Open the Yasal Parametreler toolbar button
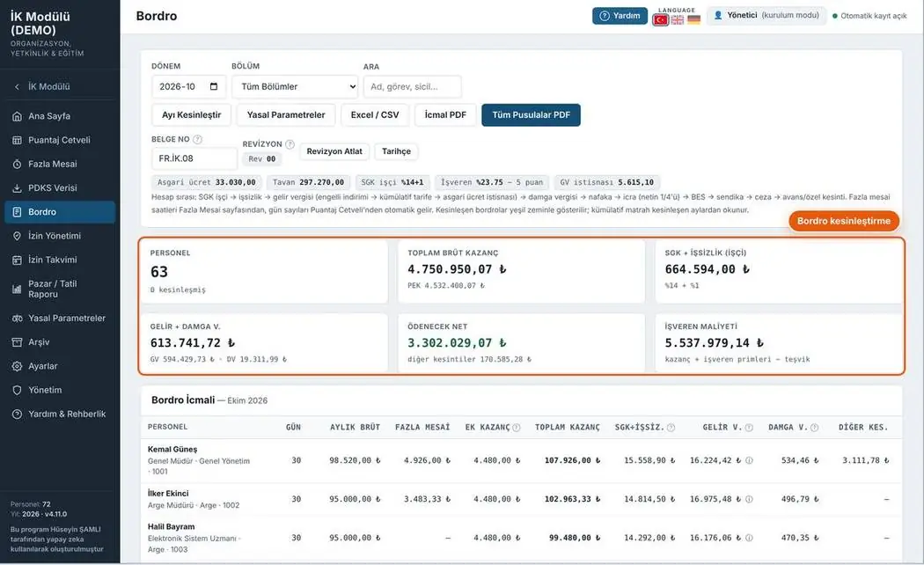Image resolution: width=924 pixels, height=565 pixels. (286, 115)
